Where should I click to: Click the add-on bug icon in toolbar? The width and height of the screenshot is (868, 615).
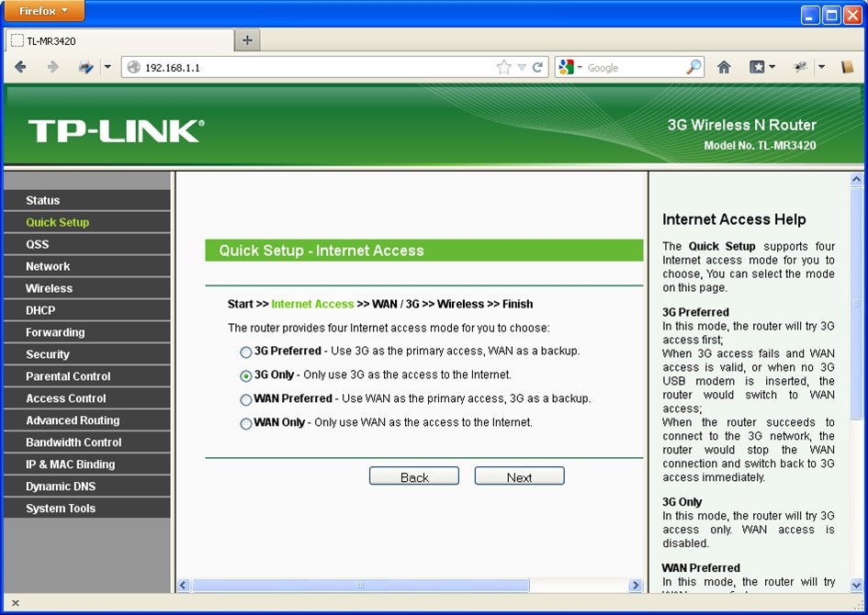click(x=800, y=68)
